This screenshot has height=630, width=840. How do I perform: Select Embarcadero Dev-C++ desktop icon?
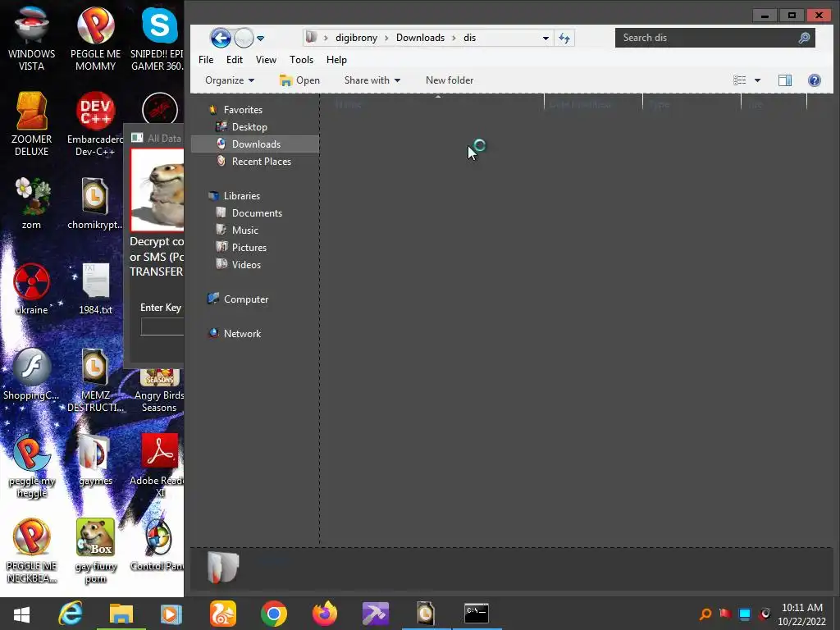pyautogui.click(x=95, y=124)
